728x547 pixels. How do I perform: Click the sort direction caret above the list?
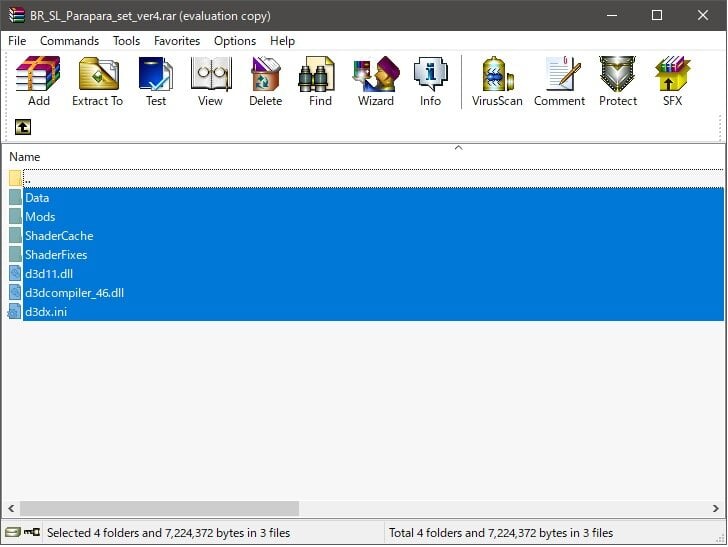pos(458,148)
